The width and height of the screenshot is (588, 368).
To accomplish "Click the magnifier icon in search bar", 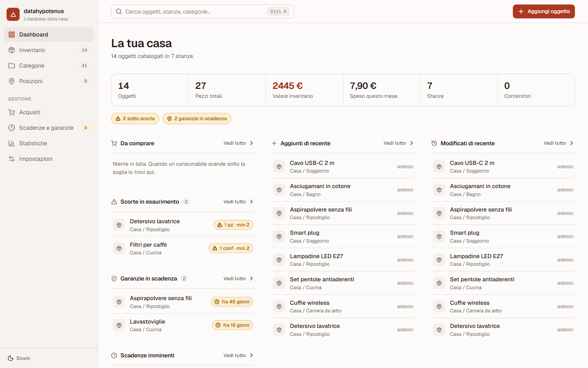I will (119, 11).
